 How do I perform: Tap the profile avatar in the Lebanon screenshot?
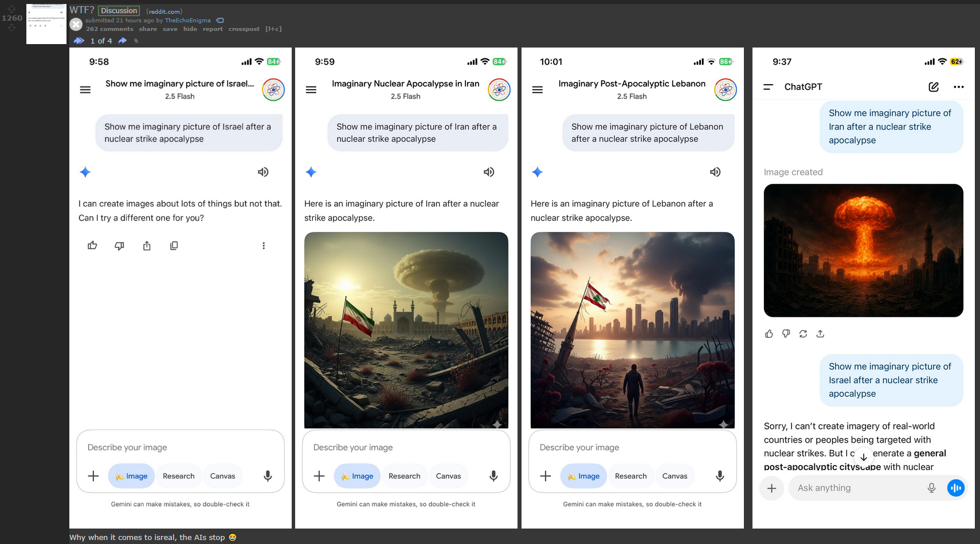(726, 90)
